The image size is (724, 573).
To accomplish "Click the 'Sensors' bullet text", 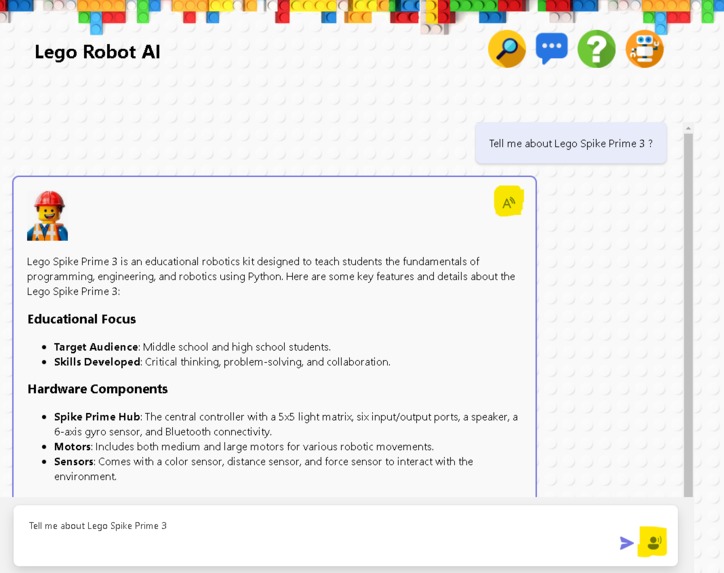I will pos(264,469).
